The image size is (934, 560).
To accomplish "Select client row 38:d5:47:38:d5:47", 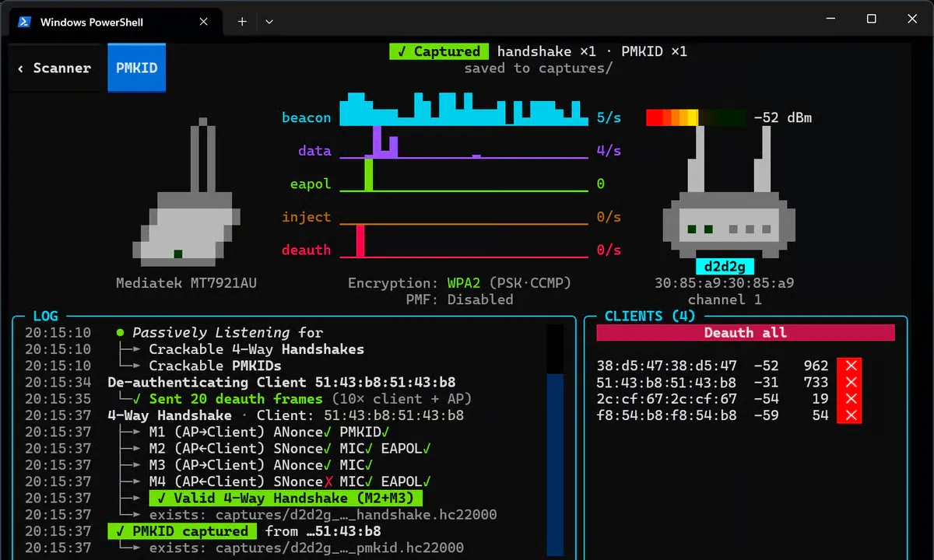I will pyautogui.click(x=729, y=366).
